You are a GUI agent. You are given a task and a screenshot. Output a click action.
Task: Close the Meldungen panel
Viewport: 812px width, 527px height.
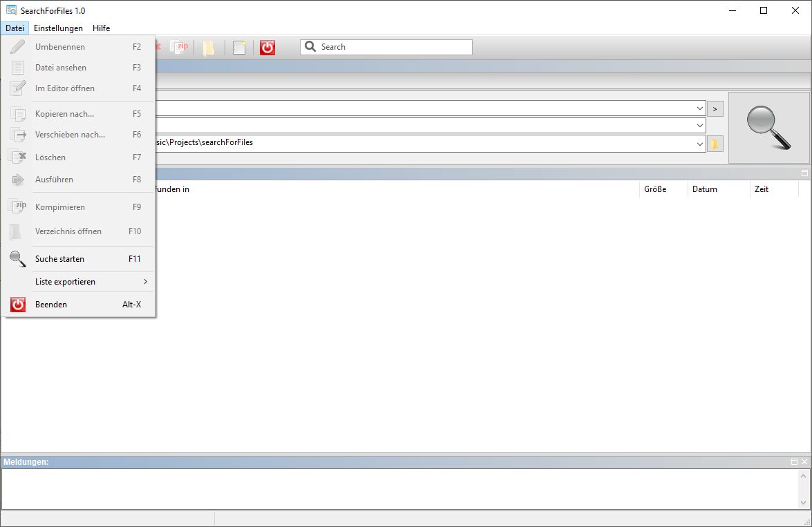804,461
